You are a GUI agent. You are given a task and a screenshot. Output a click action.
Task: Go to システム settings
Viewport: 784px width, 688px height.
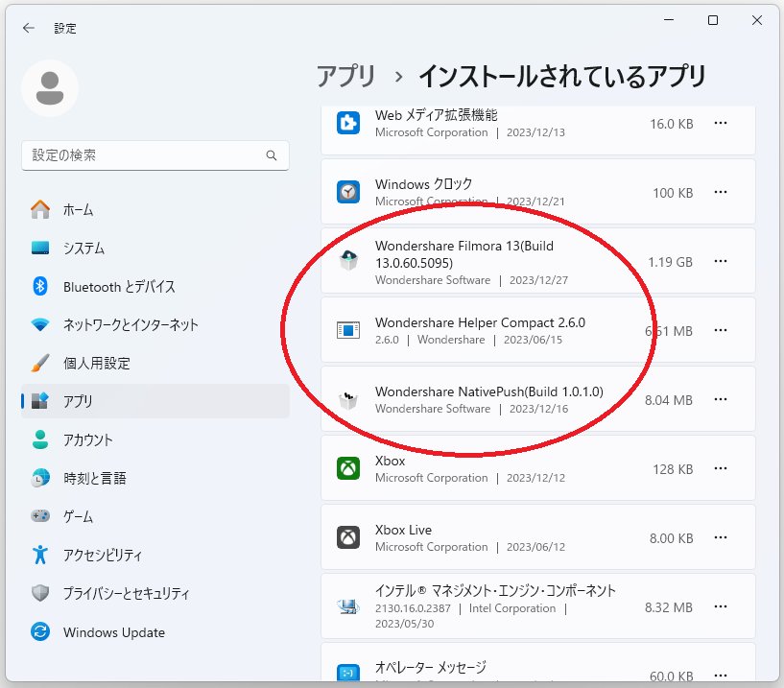155,249
